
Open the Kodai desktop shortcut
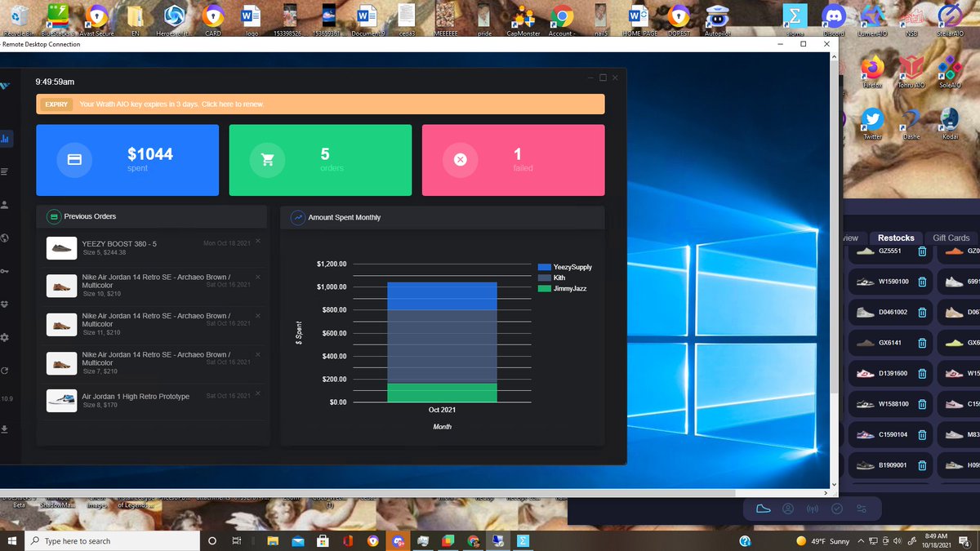point(950,123)
